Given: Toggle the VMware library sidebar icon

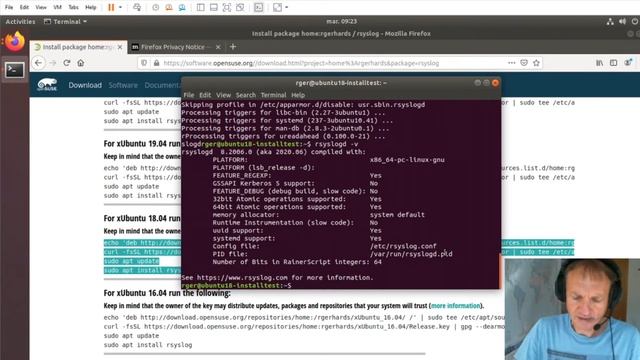Looking at the screenshot, I should click(x=200, y=7).
